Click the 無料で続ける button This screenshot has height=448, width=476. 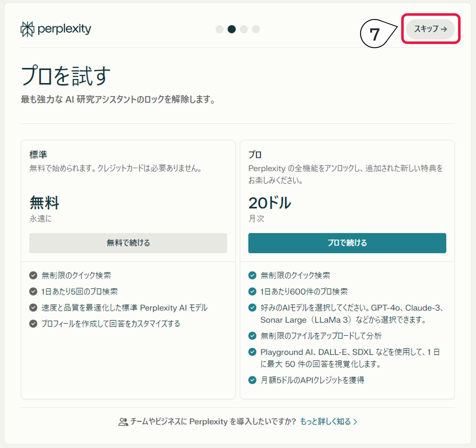point(128,243)
